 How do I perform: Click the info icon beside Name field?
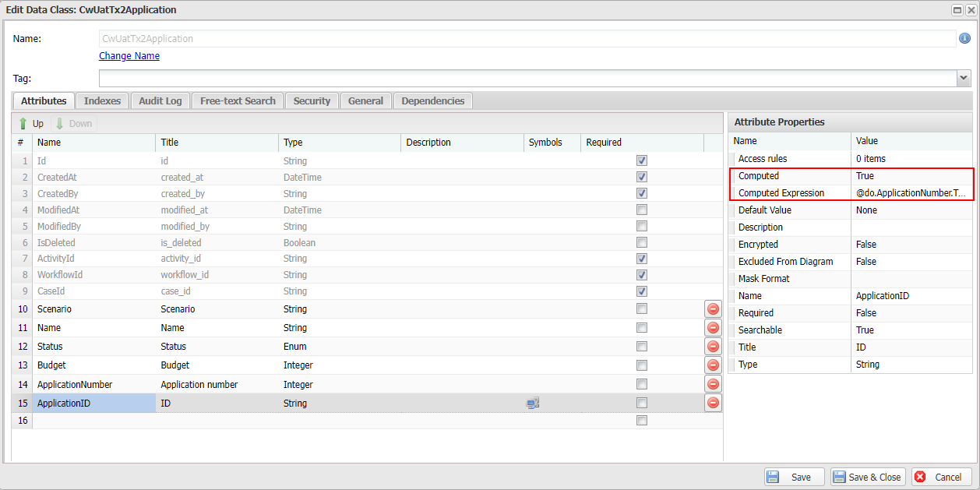click(964, 38)
